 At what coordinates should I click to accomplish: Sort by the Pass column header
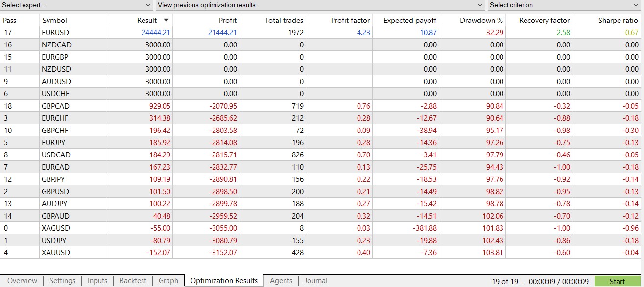point(10,21)
